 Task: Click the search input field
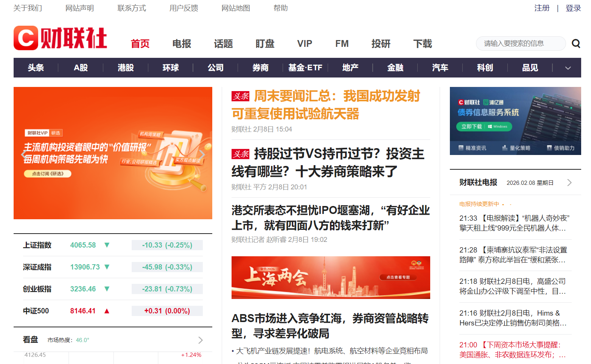click(x=520, y=43)
